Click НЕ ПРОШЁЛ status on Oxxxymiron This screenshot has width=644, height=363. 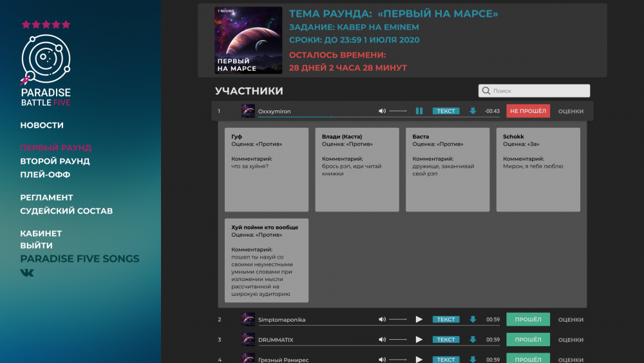(x=528, y=111)
